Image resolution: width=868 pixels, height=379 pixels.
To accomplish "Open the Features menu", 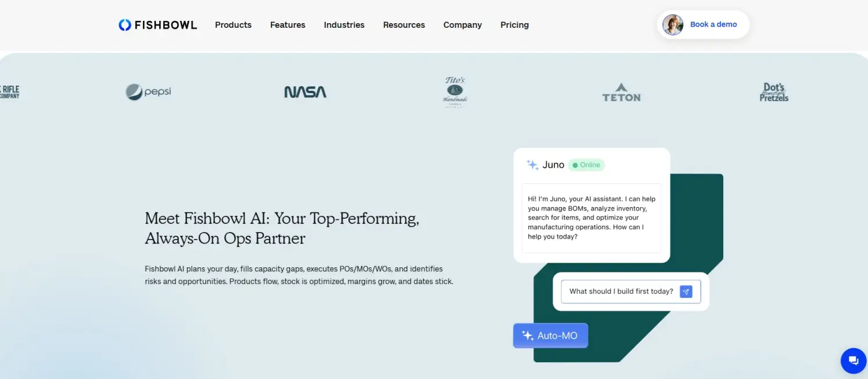I will click(288, 25).
